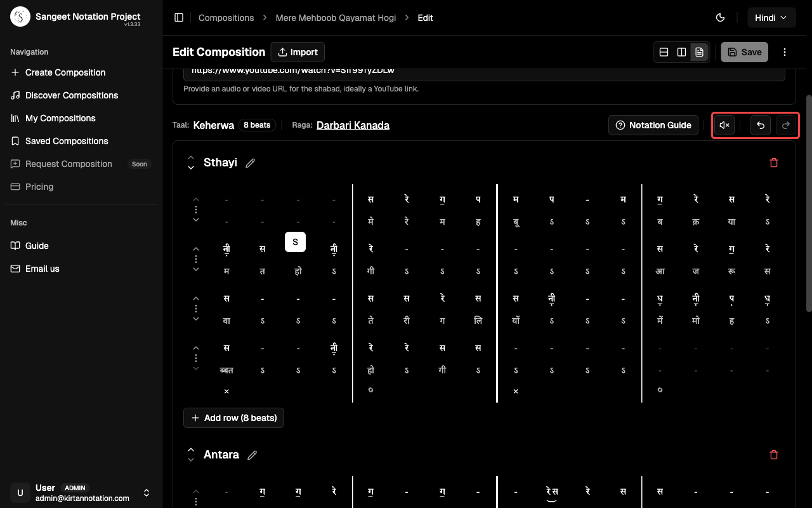Go to Compositions in the breadcrumb
Viewport: 812px width, 508px height.
226,18
